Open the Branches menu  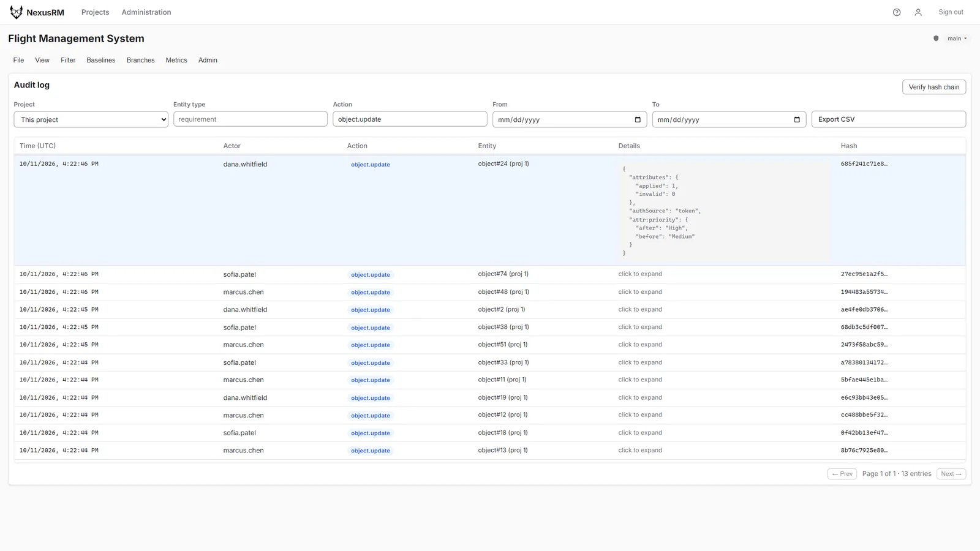[140, 60]
